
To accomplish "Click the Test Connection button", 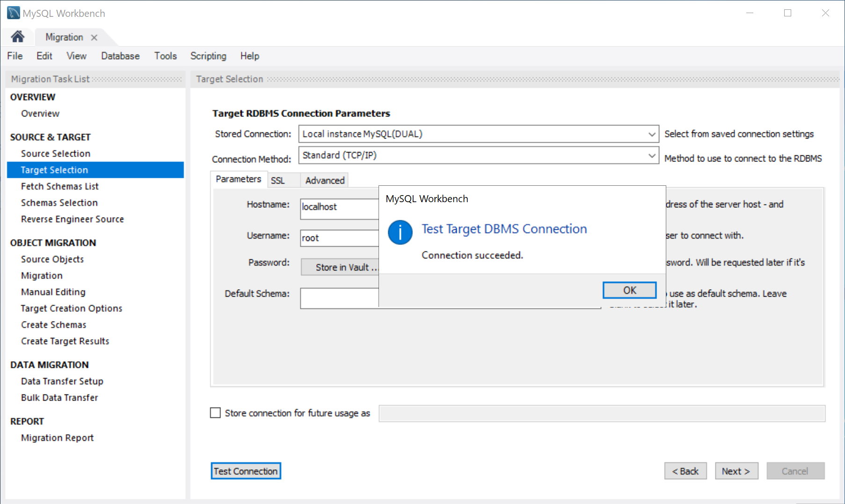I will pos(246,471).
